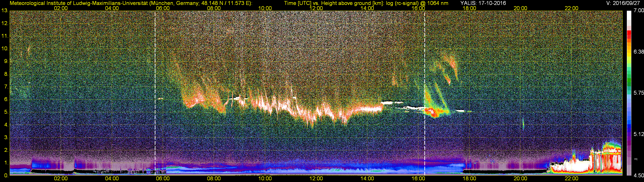Viewport: 644px width, 182px height.
Task: Pick the 5 km height axis label
Action: click(x=6, y=112)
